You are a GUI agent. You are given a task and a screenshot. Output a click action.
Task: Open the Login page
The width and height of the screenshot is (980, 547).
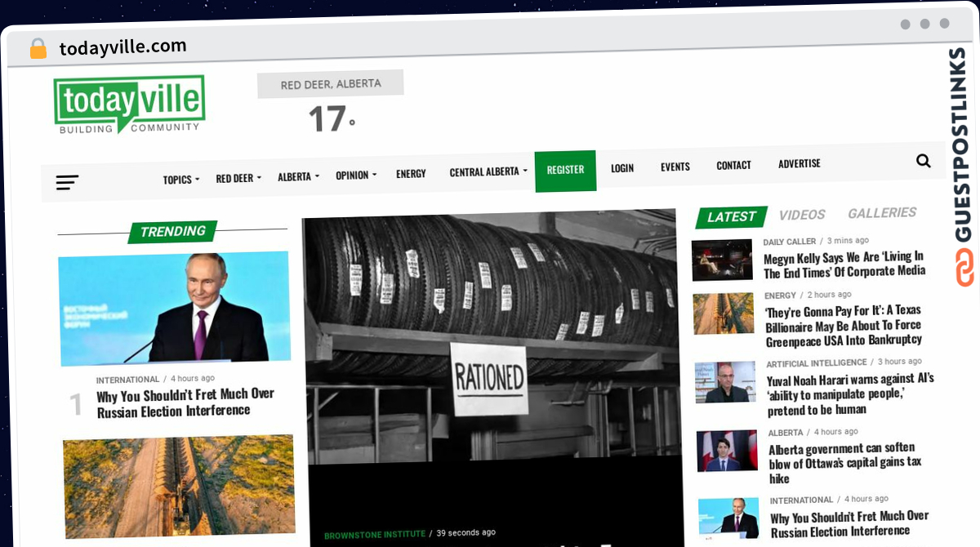tap(622, 168)
